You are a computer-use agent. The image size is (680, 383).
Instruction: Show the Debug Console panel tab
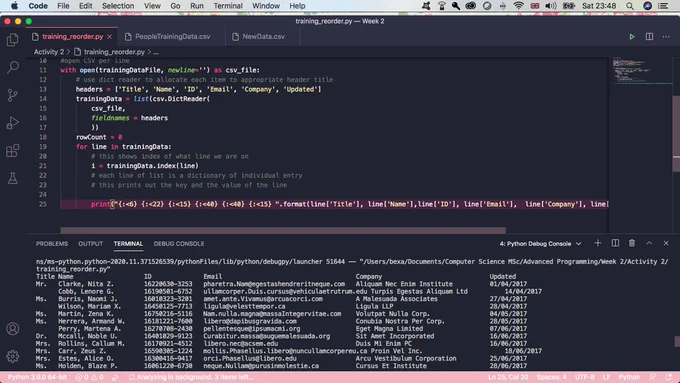(x=179, y=244)
